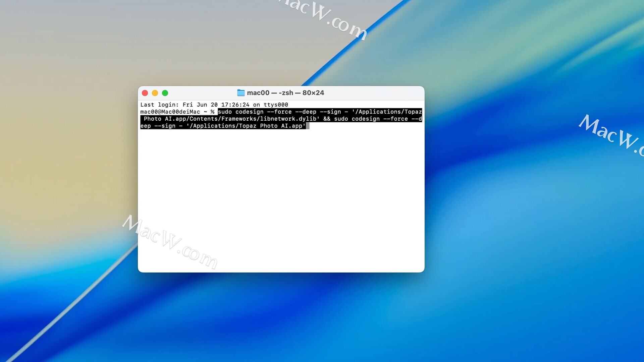The height and width of the screenshot is (362, 644).
Task: Click the folder proxy icon in the title bar
Action: (241, 93)
